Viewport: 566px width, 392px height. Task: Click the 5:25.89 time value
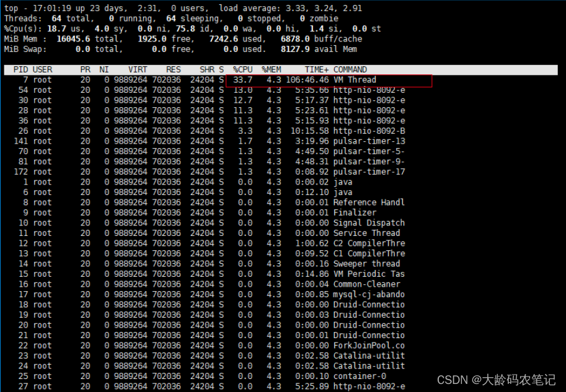tap(312, 386)
